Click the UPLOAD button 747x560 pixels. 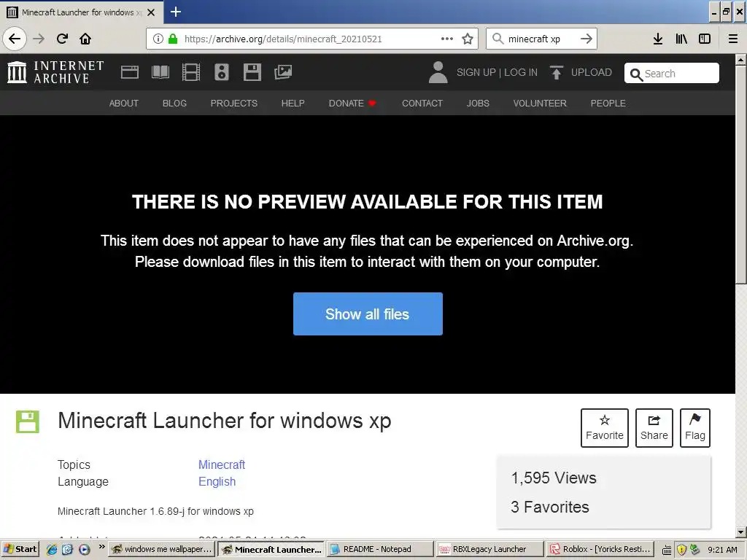pyautogui.click(x=580, y=72)
